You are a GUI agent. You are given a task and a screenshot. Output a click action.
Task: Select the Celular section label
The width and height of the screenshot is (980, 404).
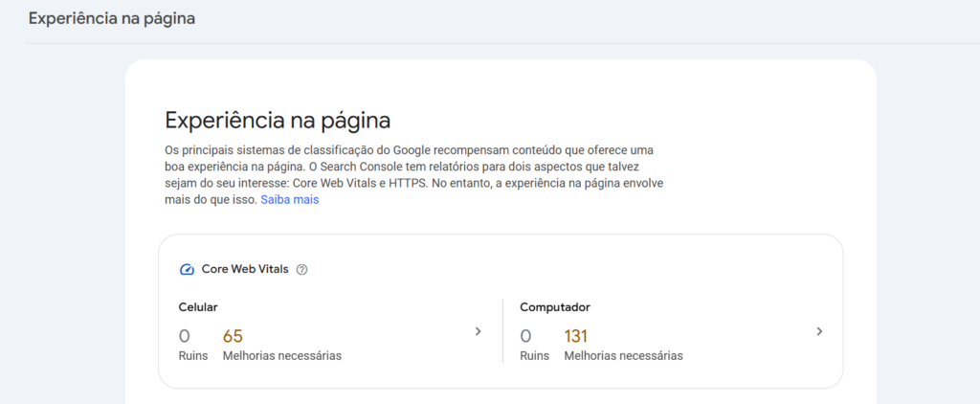pos(198,307)
